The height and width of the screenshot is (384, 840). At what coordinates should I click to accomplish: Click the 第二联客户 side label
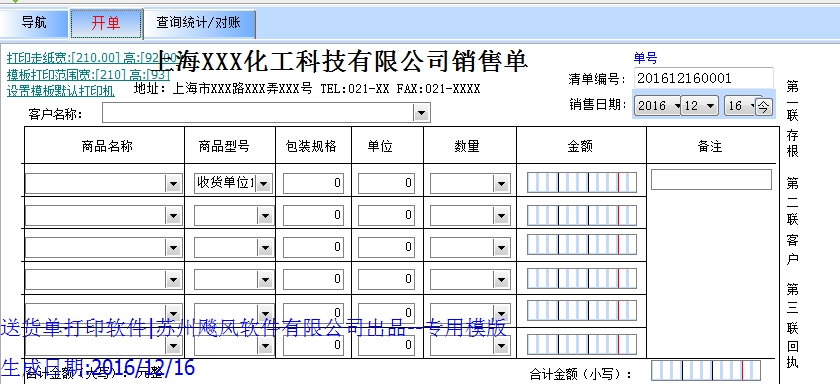pos(792,221)
